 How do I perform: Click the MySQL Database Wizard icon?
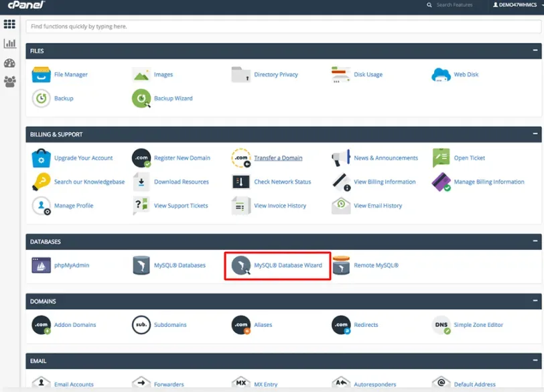click(241, 265)
